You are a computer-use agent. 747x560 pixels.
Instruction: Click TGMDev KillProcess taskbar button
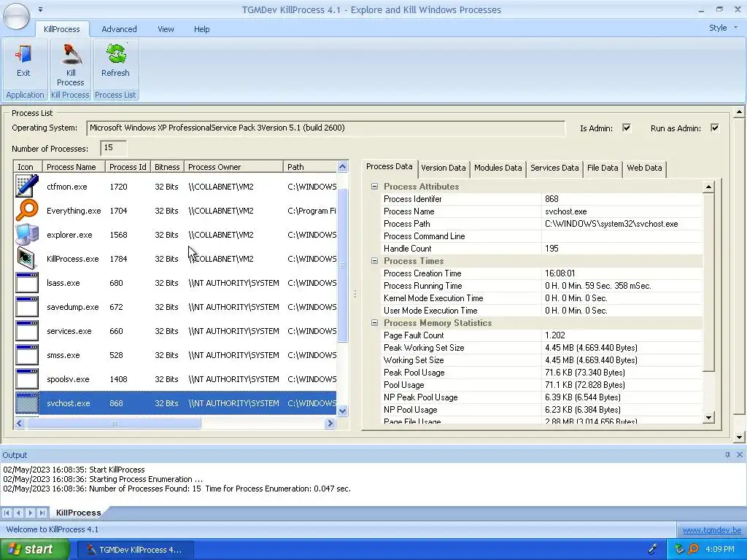click(135, 550)
